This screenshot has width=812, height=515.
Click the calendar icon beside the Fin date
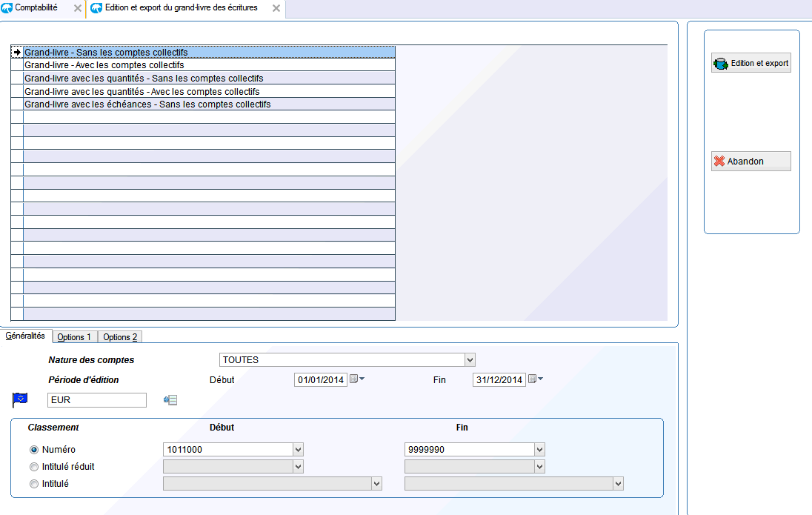point(532,379)
